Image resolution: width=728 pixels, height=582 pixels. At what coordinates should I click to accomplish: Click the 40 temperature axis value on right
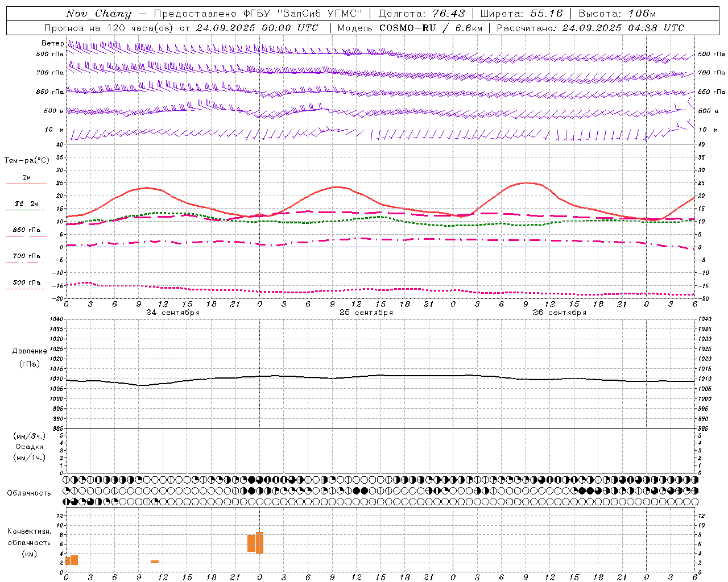tap(702, 144)
